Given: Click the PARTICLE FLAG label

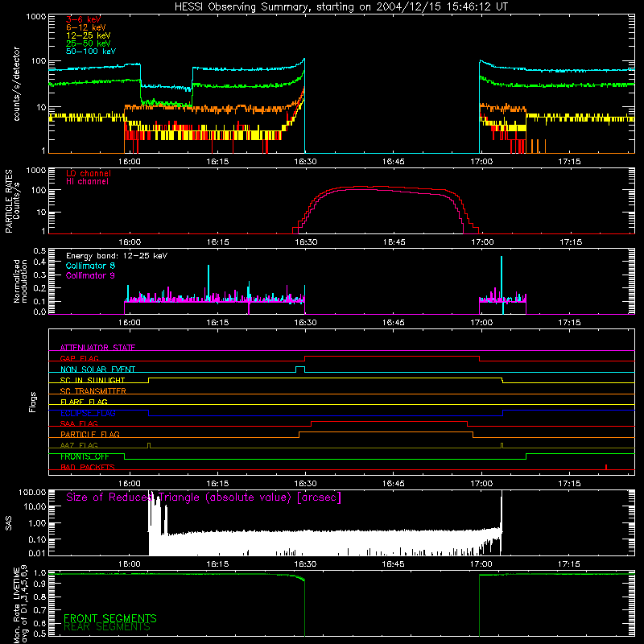Looking at the screenshot, I should tap(90, 434).
